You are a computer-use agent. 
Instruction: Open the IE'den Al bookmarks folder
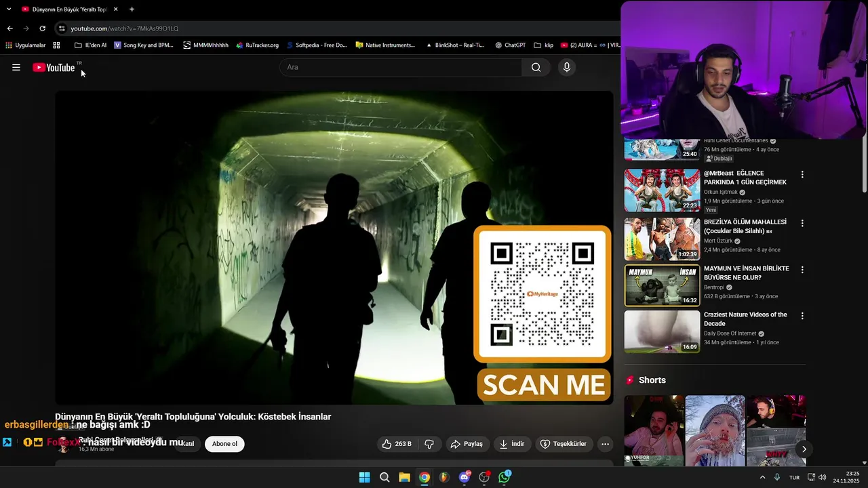tap(91, 45)
